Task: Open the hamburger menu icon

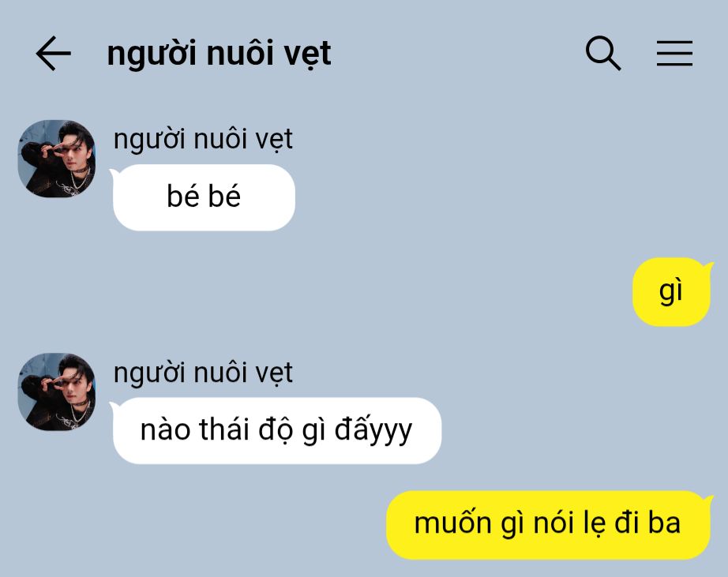Action: pos(674,54)
